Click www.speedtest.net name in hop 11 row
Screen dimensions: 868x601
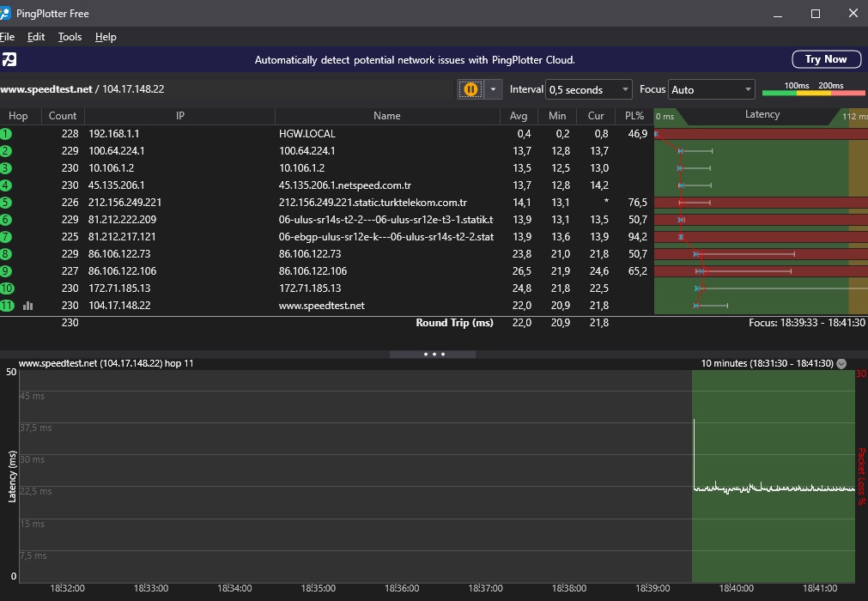[322, 306]
